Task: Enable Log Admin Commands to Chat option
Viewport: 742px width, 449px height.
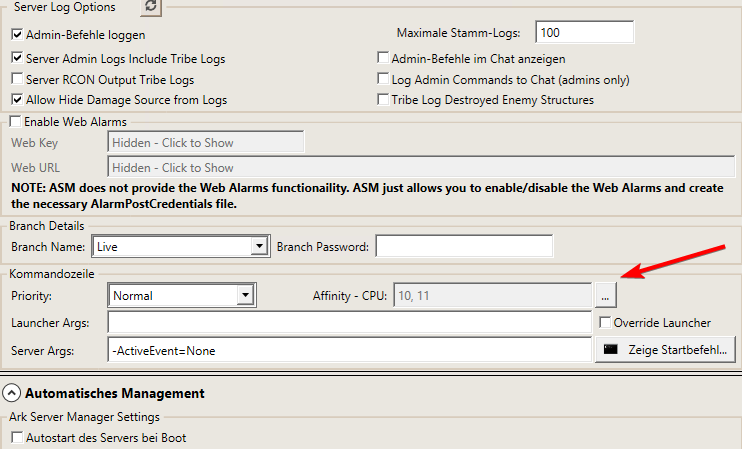Action: 383,79
